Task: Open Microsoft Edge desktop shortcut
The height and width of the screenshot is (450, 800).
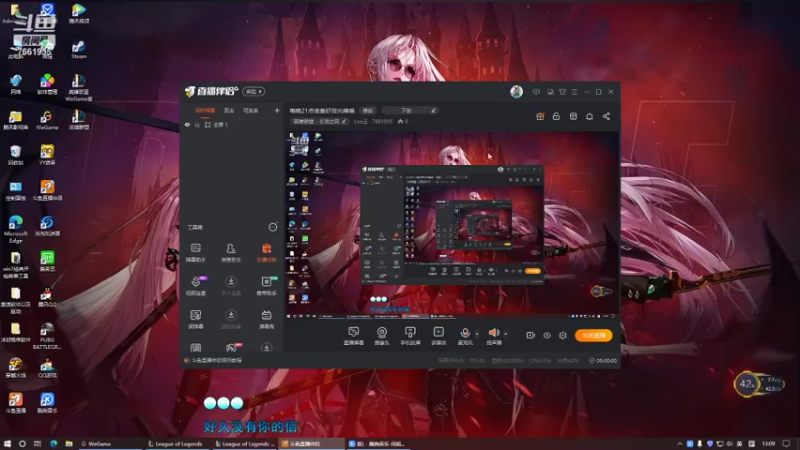Action: [15, 230]
